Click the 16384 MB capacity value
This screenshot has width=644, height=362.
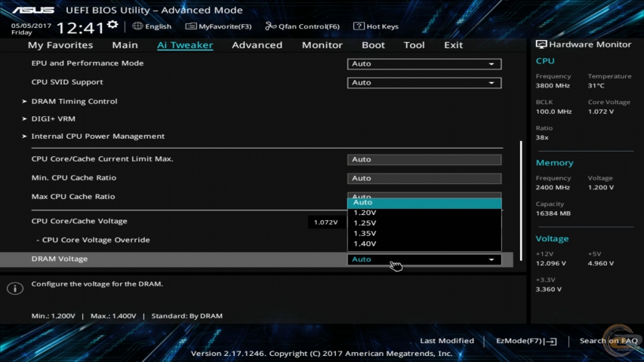pyautogui.click(x=553, y=213)
